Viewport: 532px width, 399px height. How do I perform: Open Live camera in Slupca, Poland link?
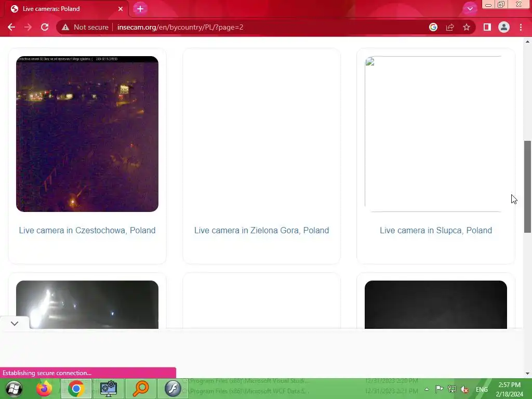[436, 230]
